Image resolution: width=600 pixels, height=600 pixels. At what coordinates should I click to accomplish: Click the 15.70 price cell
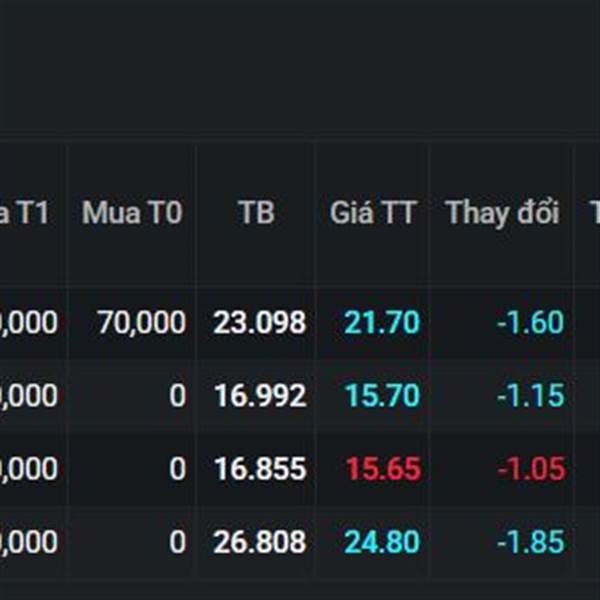click(x=382, y=396)
